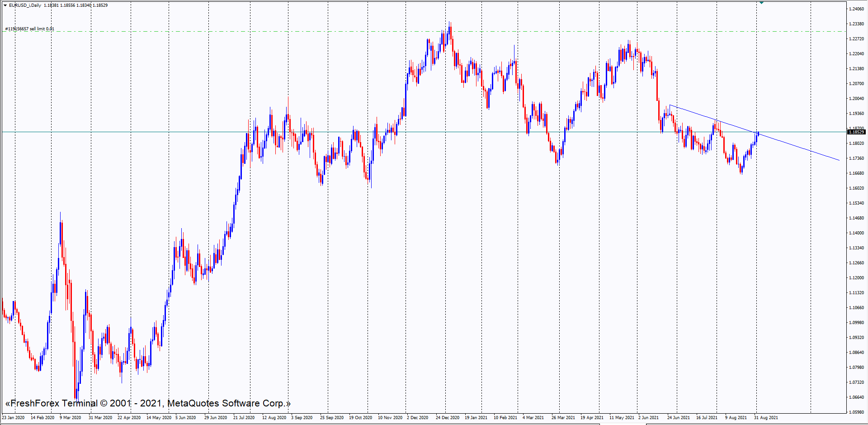This screenshot has width=868, height=425.
Task: Click the FreshForex Terminal copyright watermark
Action: pos(148,403)
